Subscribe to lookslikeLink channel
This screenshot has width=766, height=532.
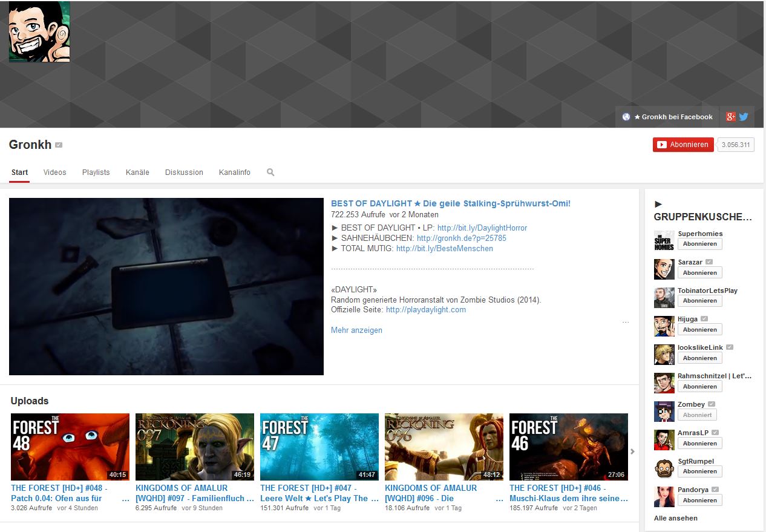click(x=699, y=358)
